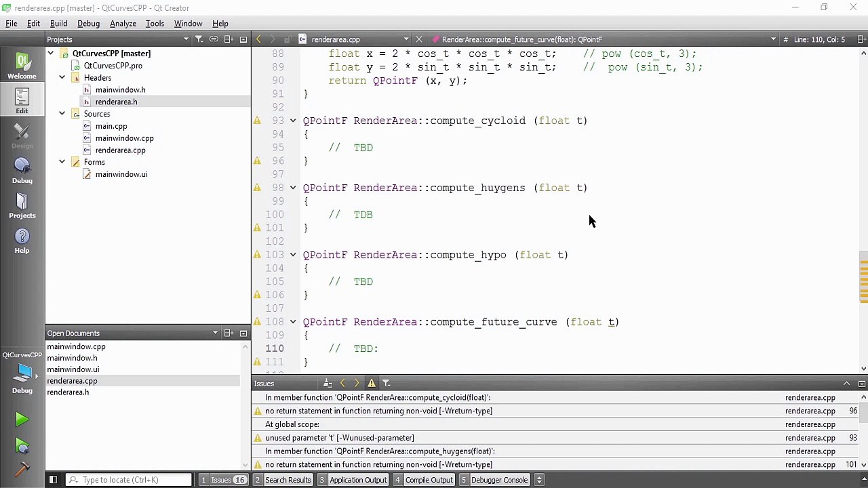
Task: Fold compute_cycloid function at line 93
Action: [x=293, y=121]
